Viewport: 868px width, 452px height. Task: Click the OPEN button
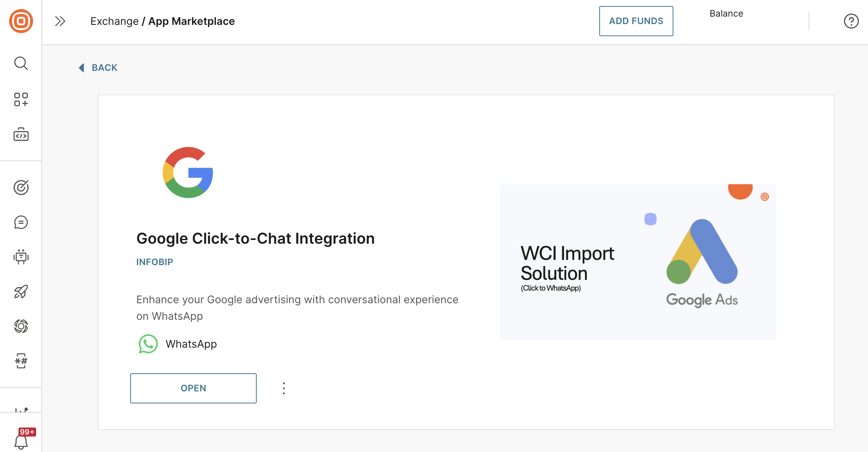pos(193,388)
